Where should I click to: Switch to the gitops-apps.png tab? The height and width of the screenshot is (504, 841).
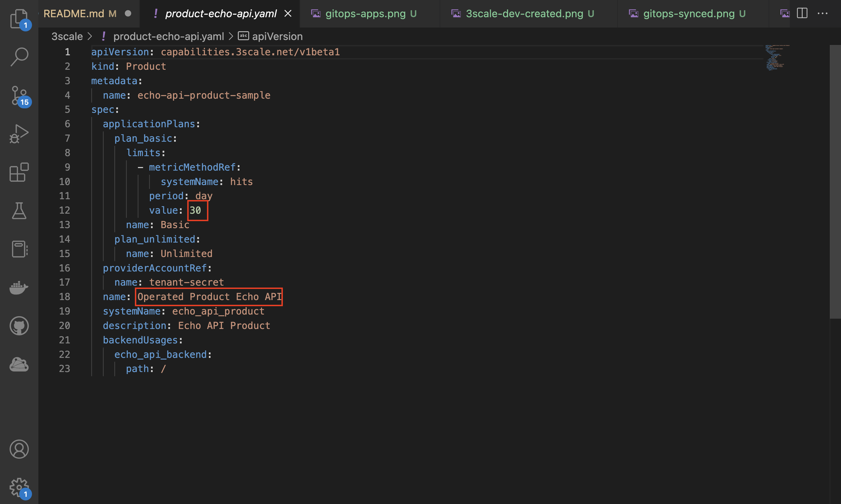[365, 14]
